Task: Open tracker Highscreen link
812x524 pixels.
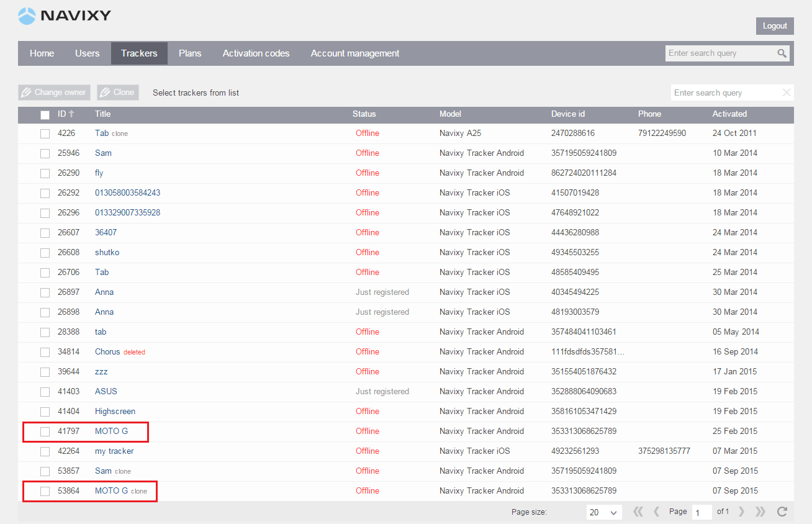Action: click(x=115, y=411)
